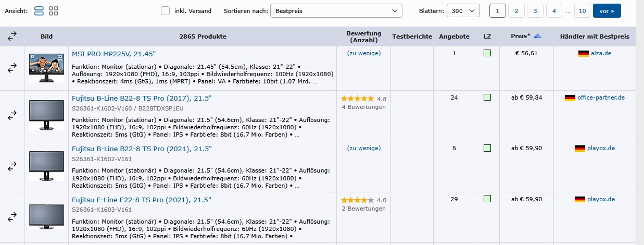The image size is (644, 245).
Task: Select current page 1 button
Action: tap(497, 10)
